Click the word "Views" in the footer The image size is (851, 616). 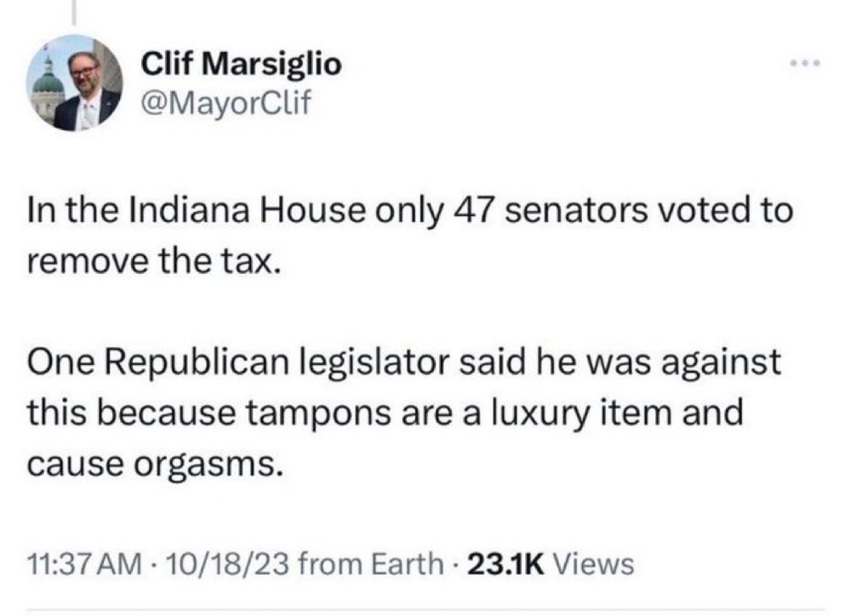point(600,563)
